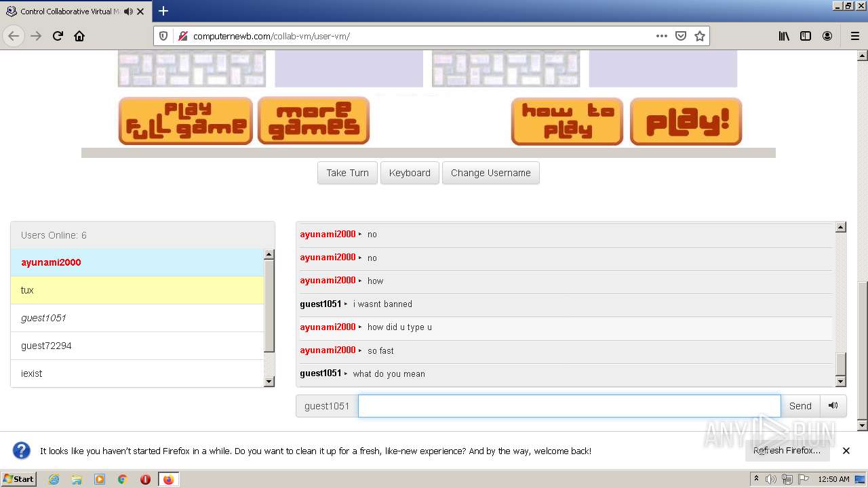Open Windows Explorer from taskbar
This screenshot has height=488, width=868.
coord(77,479)
